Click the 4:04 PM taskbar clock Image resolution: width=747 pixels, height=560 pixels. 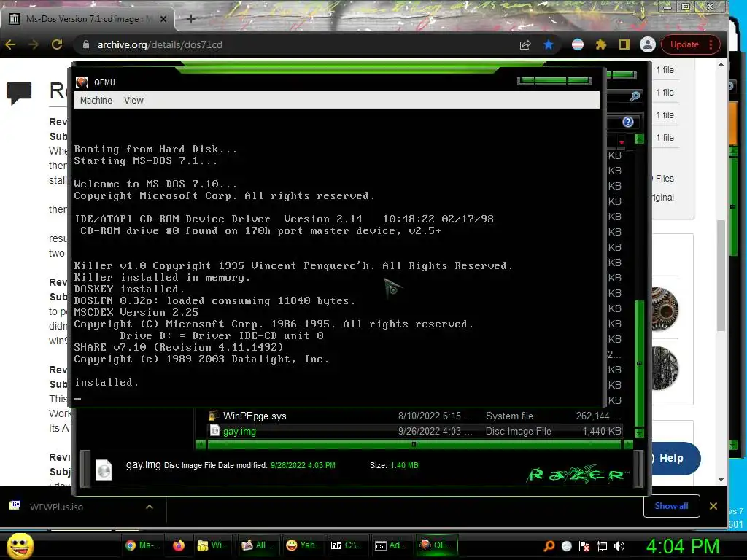coord(682,547)
